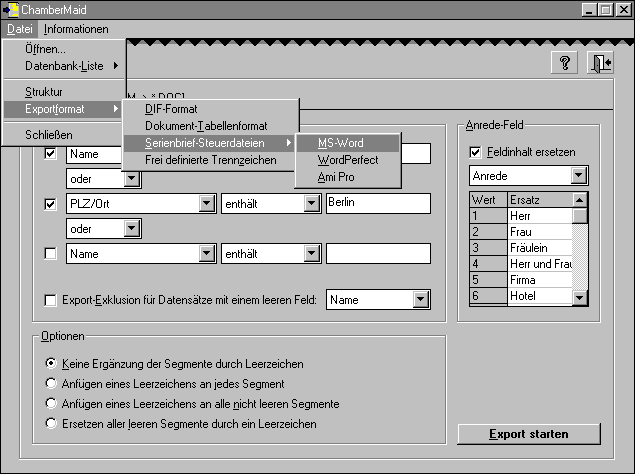Select Keine Ergänzung der Segmente radio option
Screen dimensions: 635x474
click(x=51, y=364)
